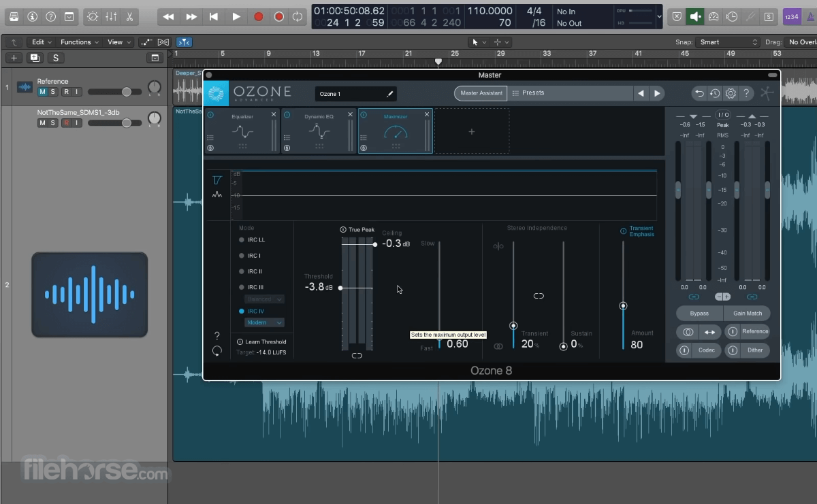Open the Editors scissors icon
This screenshot has height=504, width=817.
point(129,16)
